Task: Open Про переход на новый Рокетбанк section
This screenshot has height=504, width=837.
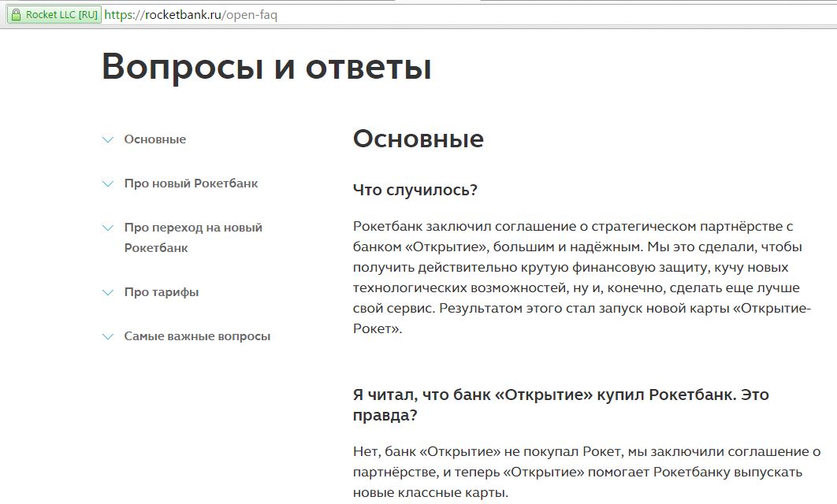Action: point(192,237)
